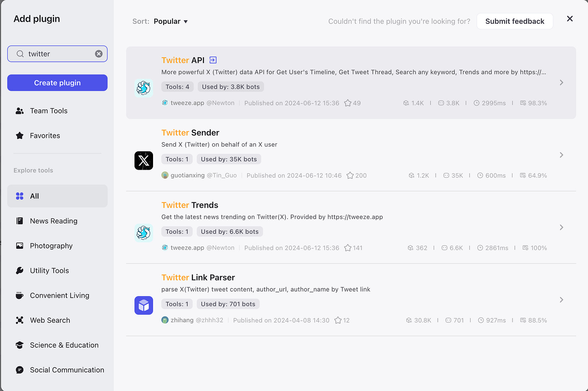Screen dimensions: 588x391
Task: Select the Social Communication category
Action: coord(57,370)
